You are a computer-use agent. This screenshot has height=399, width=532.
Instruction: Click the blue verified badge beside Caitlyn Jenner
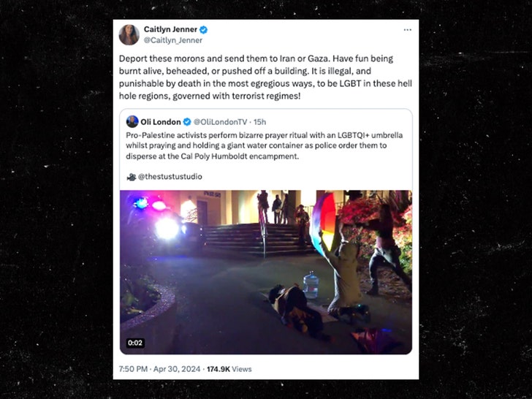(203, 30)
